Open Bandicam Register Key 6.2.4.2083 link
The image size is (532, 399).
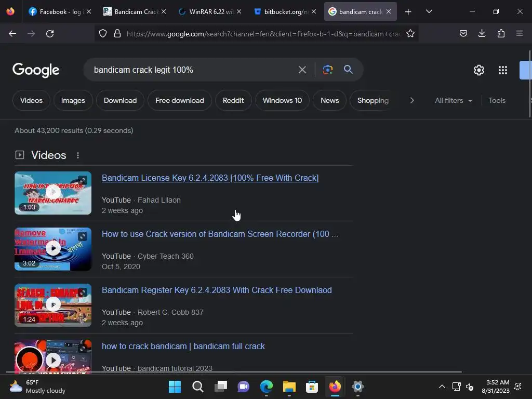217,290
